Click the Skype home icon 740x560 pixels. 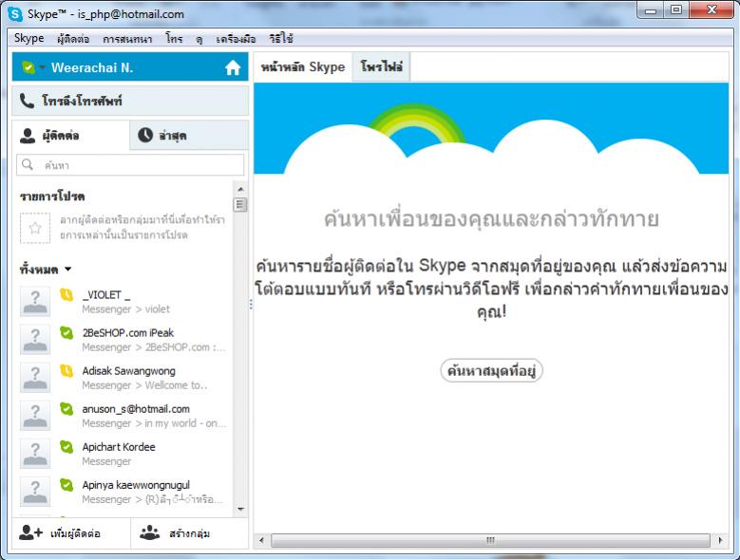232,68
